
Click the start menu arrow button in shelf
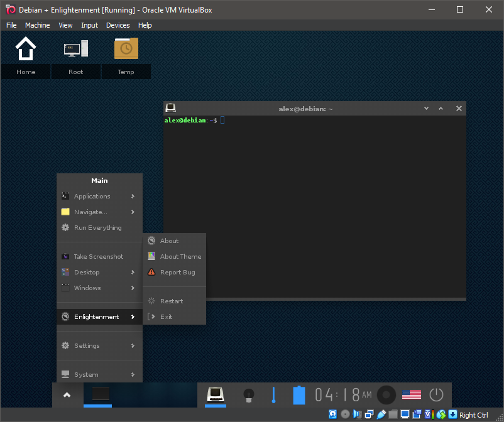tap(67, 395)
